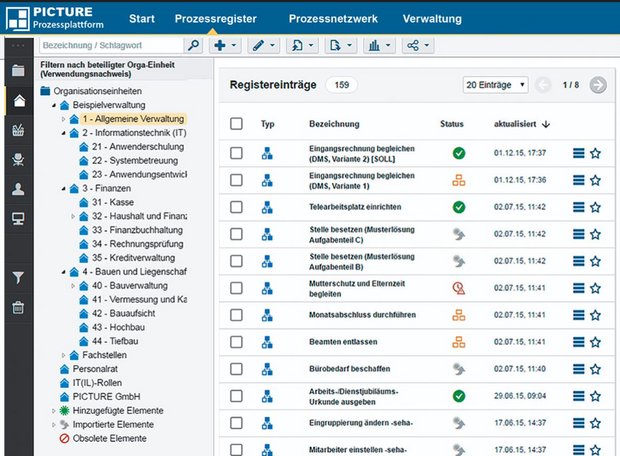Click the Bezeichnung / Schlagwort search field
620x456 pixels.
click(x=112, y=45)
